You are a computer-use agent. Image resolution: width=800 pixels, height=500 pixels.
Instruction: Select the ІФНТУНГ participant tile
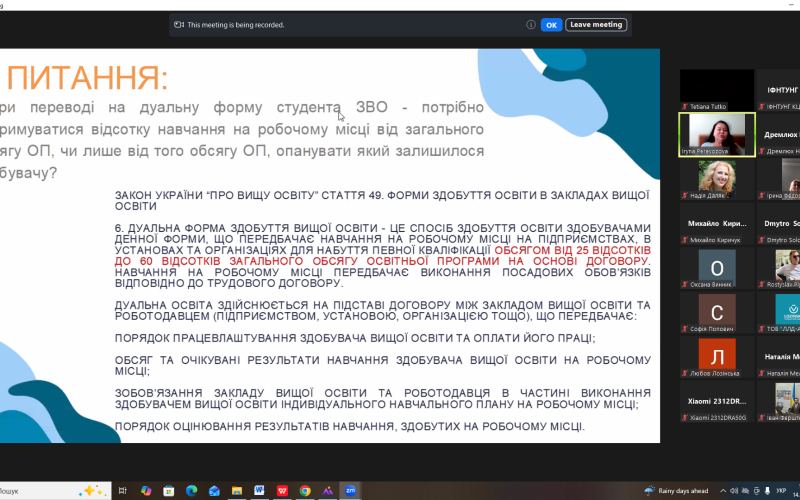[779, 90]
